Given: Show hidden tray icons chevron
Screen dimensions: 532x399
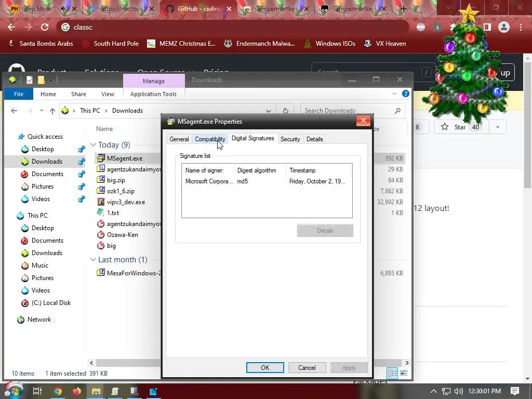Looking at the screenshot, I should pyautogui.click(x=434, y=391).
